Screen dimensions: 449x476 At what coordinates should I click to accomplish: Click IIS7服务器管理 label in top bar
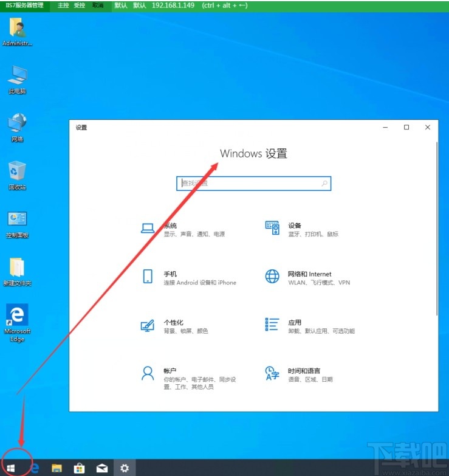point(24,5)
